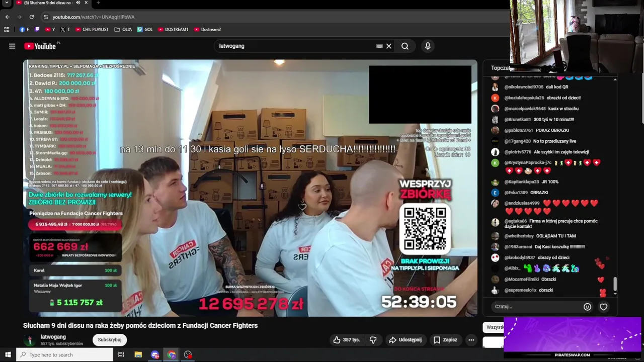Image resolution: width=644 pixels, height=362 pixels.
Task: Click the video player area
Action: tap(250, 188)
